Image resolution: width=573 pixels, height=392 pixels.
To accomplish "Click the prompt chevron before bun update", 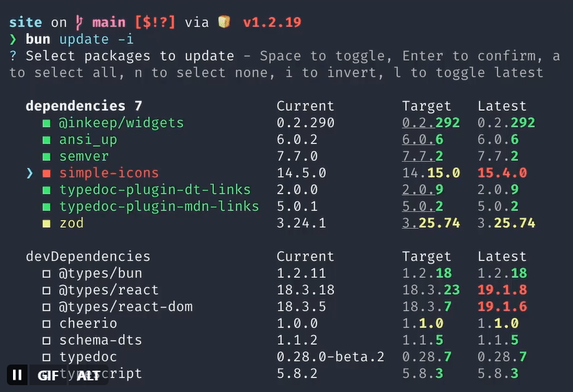I will coord(13,39).
